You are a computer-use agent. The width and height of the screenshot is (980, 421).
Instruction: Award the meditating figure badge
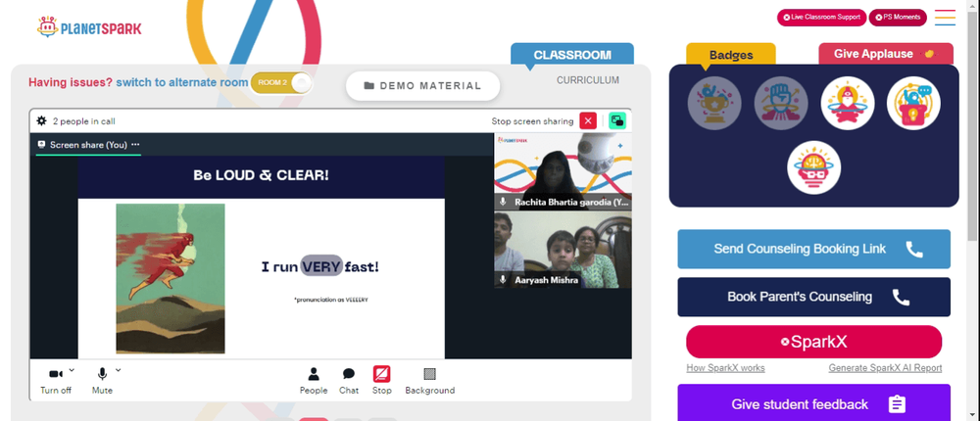click(x=848, y=103)
